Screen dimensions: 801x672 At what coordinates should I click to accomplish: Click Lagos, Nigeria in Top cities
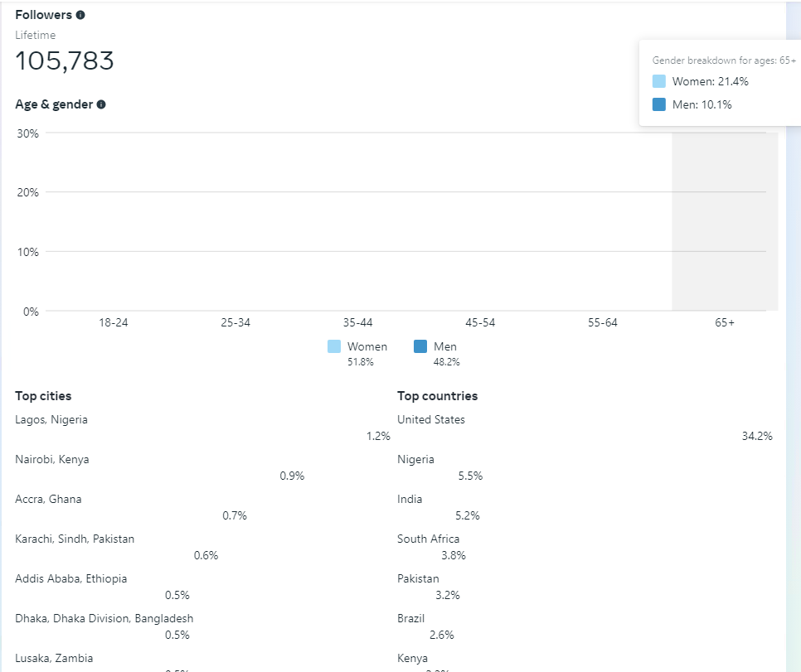pyautogui.click(x=51, y=419)
